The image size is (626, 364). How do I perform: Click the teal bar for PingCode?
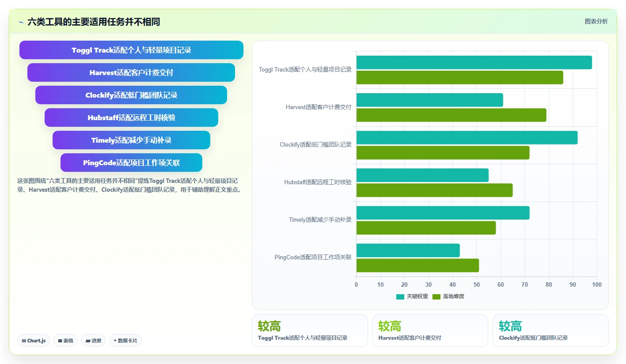pyautogui.click(x=408, y=250)
